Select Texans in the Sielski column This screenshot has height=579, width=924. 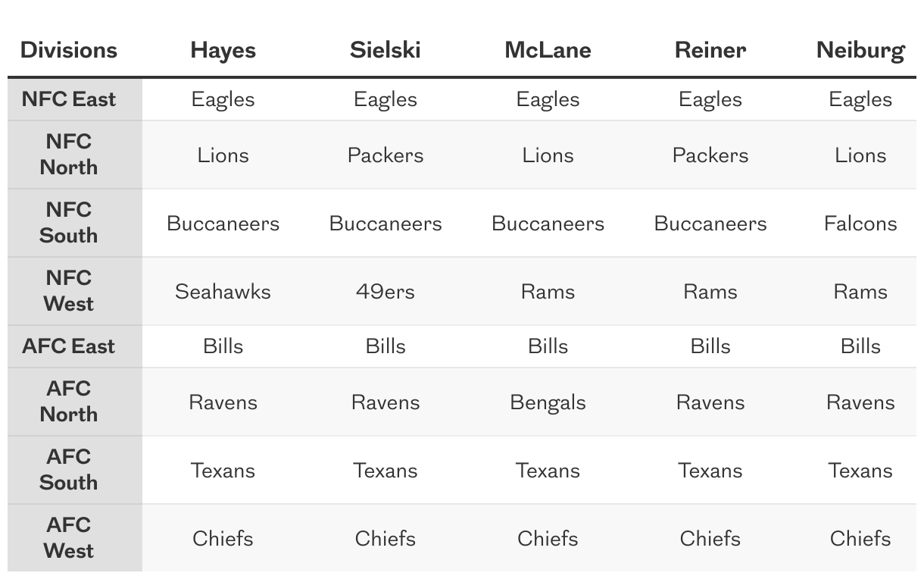coord(385,471)
